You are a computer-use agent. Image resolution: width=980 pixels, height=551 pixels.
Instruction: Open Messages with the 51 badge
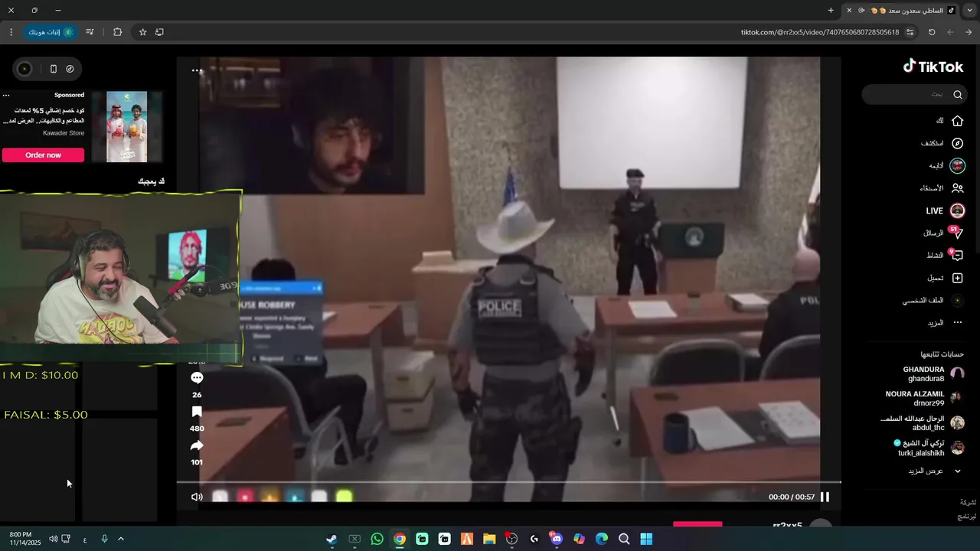(957, 233)
